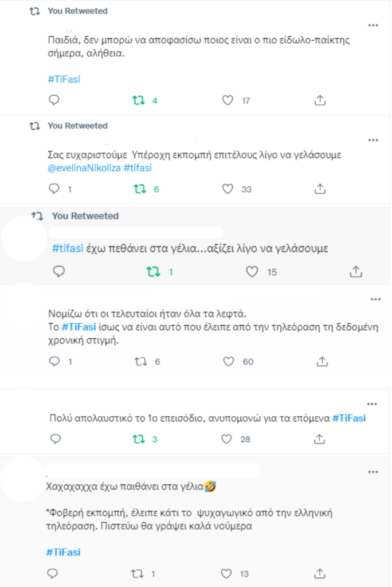
Task: Undo retweet on the tweet with 6 green retweets
Action: tap(138, 189)
